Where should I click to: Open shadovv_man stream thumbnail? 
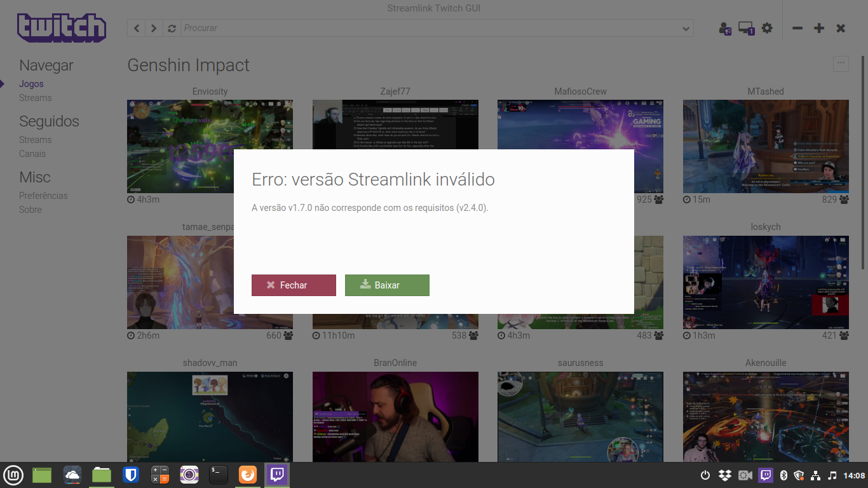pos(210,417)
